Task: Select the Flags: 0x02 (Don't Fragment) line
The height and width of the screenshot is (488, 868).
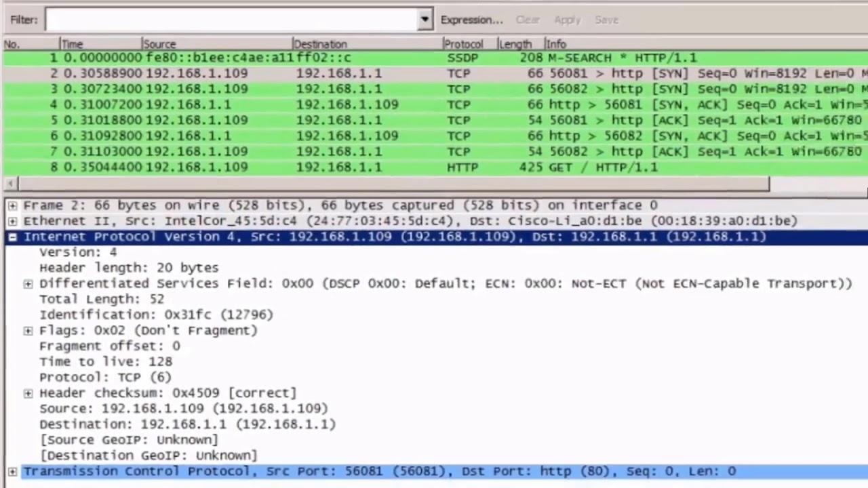Action: point(149,330)
